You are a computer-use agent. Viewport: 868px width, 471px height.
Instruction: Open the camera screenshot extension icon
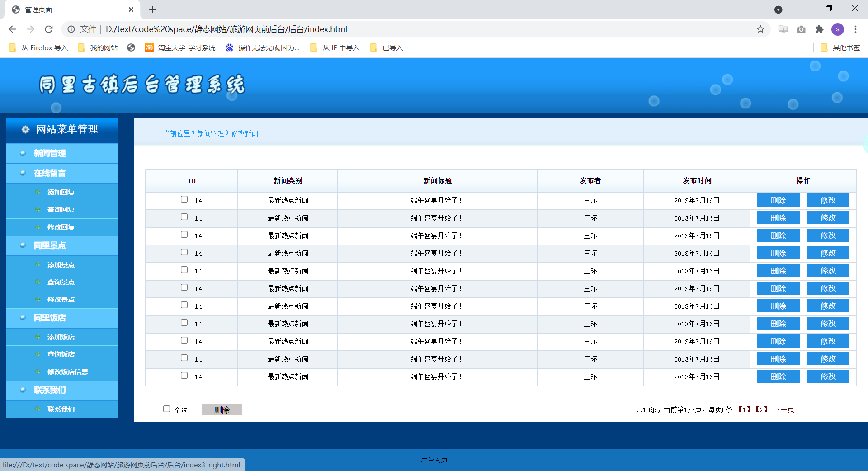(x=801, y=29)
